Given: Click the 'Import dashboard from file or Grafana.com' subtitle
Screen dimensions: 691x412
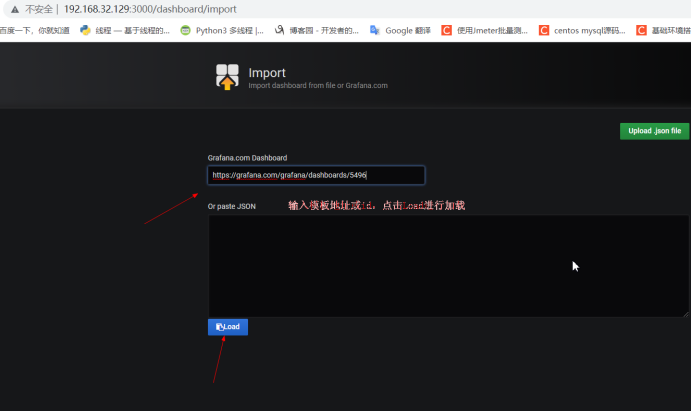Looking at the screenshot, I should (x=318, y=85).
